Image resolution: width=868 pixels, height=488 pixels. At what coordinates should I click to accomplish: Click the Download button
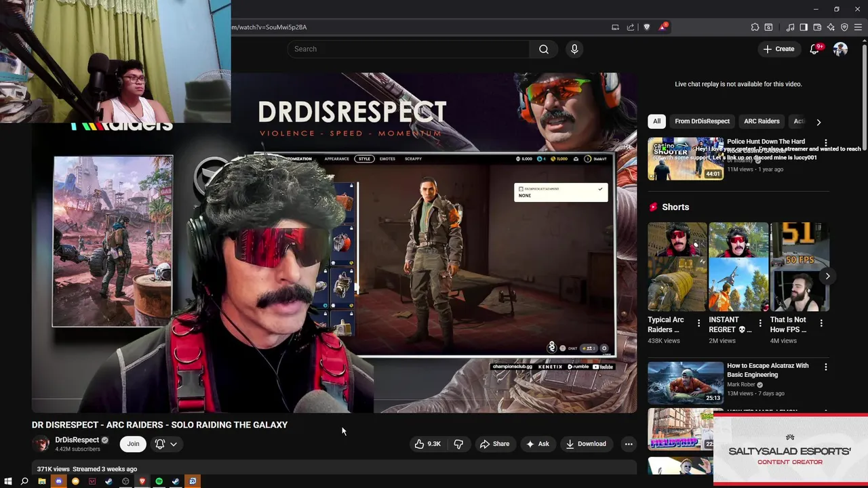[586, 444]
